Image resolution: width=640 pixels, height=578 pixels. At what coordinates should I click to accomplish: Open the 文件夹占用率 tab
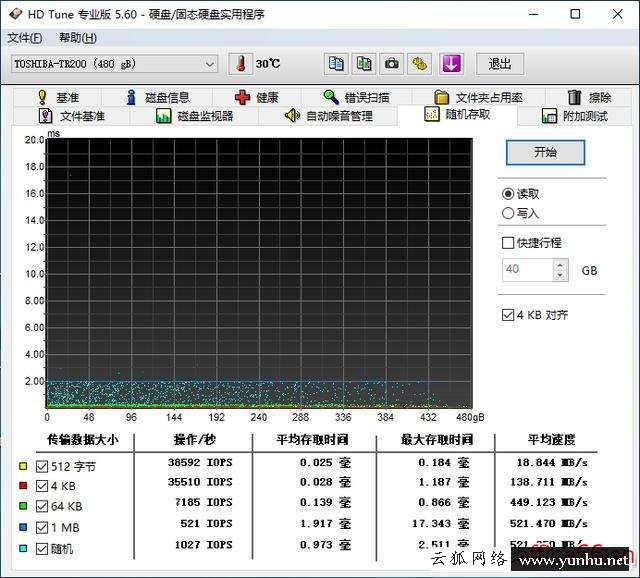click(478, 98)
